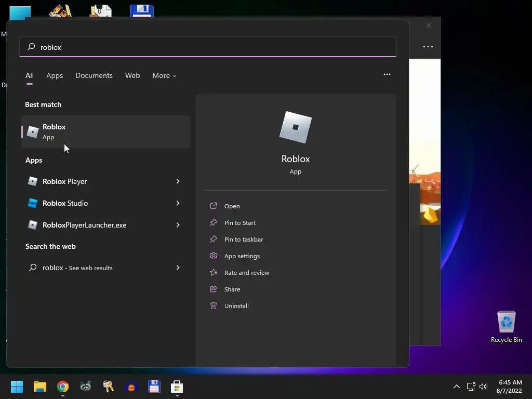Click the RobloxPlayerLauncher.exe file icon
The width and height of the screenshot is (532, 399).
[x=33, y=225]
